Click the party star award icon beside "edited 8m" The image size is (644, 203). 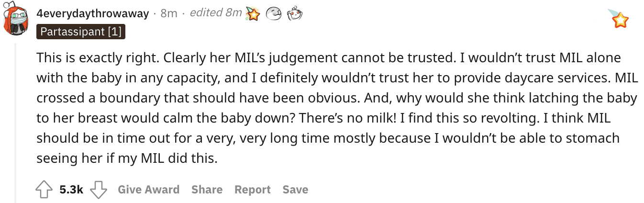(252, 14)
